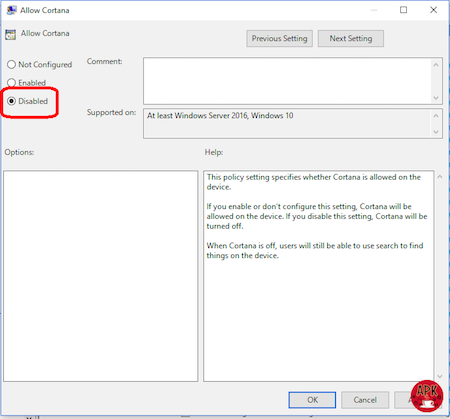Go to Next Setting
This screenshot has width=450, height=419.
click(351, 39)
